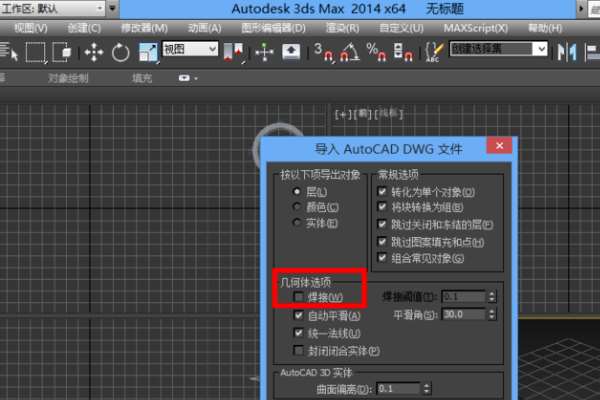Open the 动画(A) menu
The width and height of the screenshot is (600, 400).
[204, 28]
